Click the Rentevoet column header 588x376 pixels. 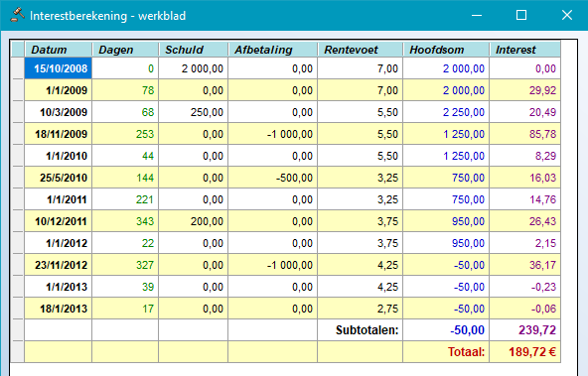[x=360, y=50]
